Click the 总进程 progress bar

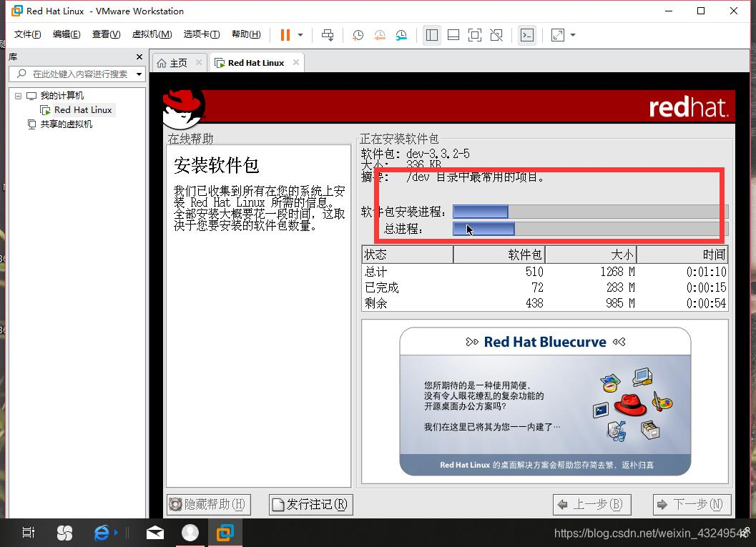pos(590,228)
